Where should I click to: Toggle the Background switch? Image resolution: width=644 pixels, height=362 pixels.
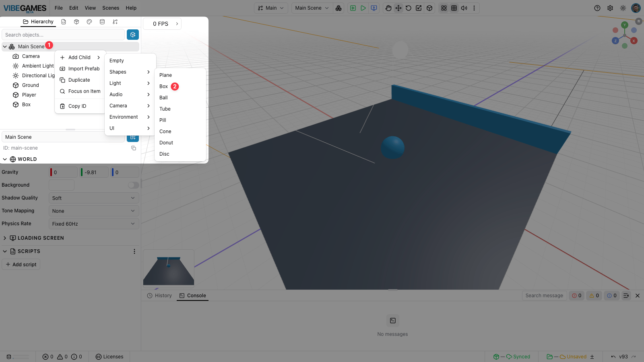(x=134, y=185)
